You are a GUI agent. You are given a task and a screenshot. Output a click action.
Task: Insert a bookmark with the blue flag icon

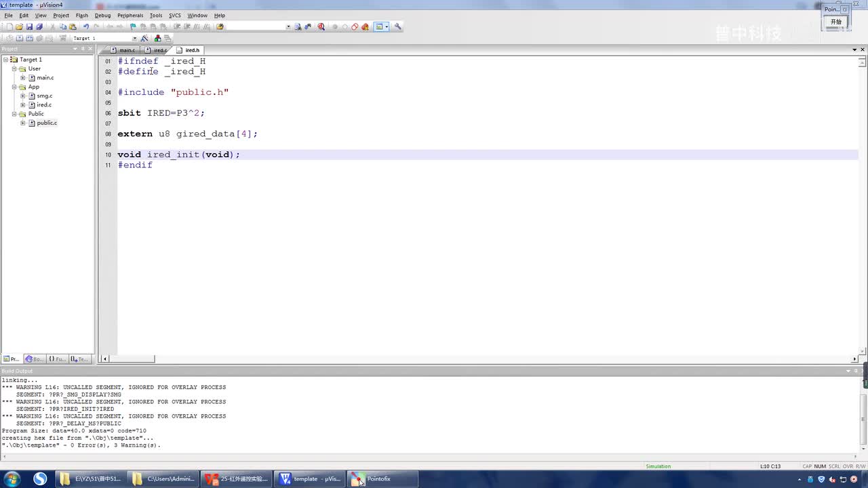click(x=133, y=27)
